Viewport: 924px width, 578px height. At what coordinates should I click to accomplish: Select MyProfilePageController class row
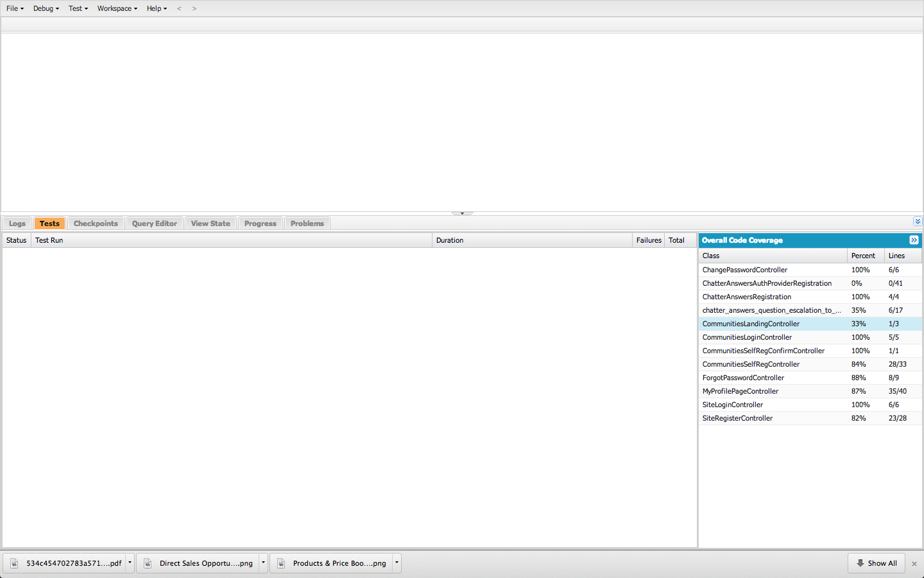point(810,391)
